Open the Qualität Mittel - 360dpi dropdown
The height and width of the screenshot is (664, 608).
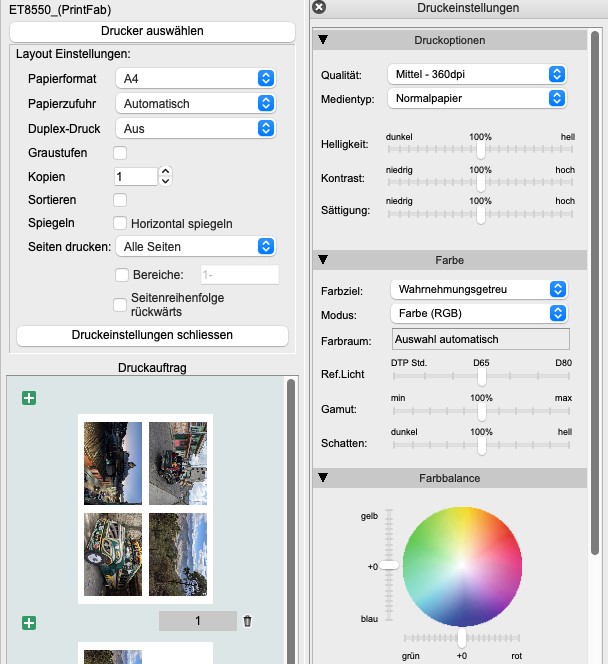(477, 75)
